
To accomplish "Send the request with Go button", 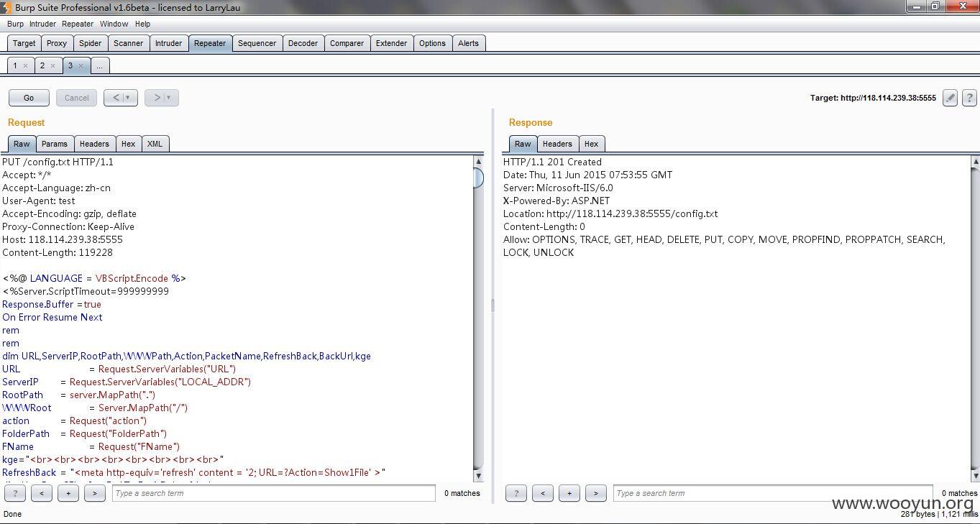I will point(29,98).
